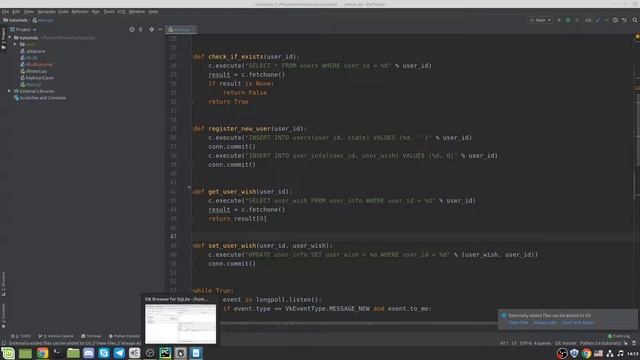Click LF line separator in status bar

tap(514, 343)
